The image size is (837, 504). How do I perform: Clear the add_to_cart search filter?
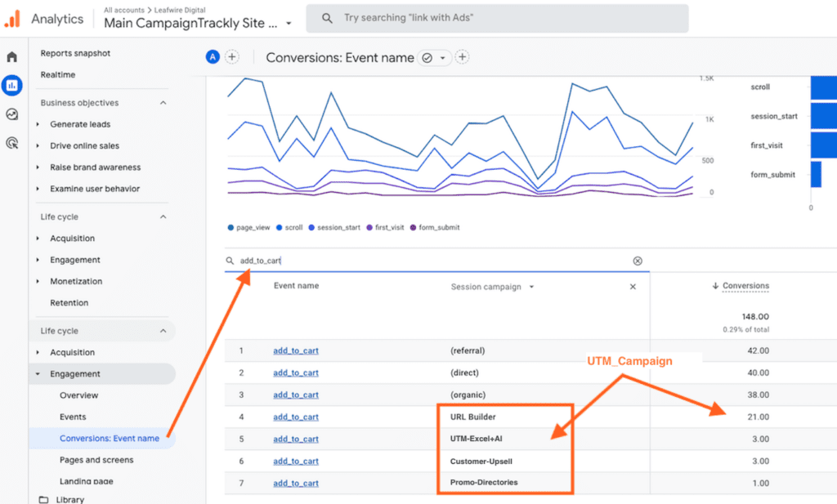pos(638,261)
